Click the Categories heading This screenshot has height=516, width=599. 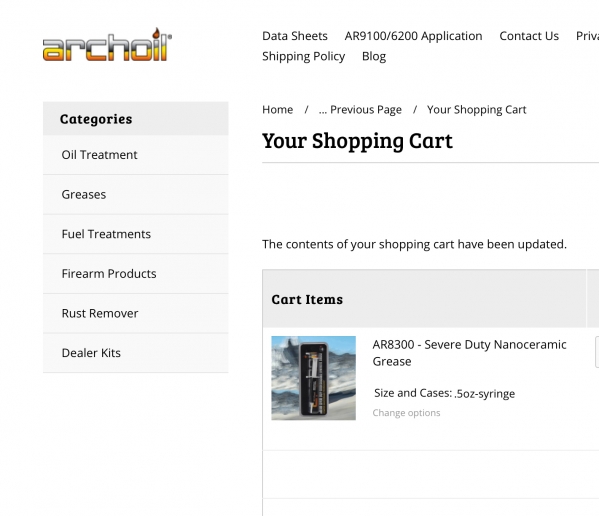(x=96, y=119)
